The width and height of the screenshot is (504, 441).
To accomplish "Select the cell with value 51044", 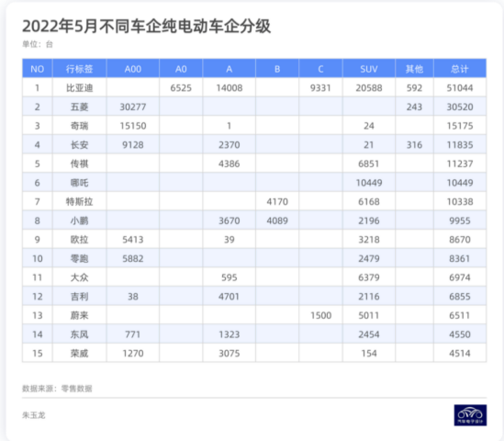I will coord(460,88).
